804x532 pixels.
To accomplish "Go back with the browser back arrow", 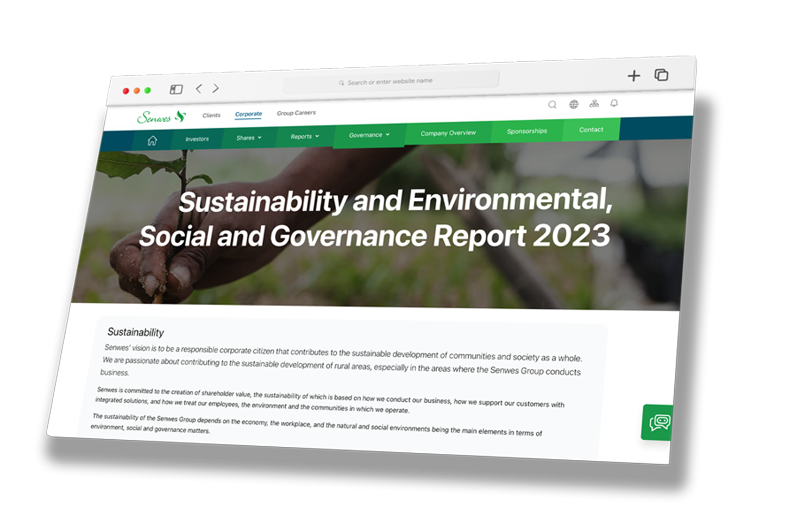I will (x=199, y=88).
